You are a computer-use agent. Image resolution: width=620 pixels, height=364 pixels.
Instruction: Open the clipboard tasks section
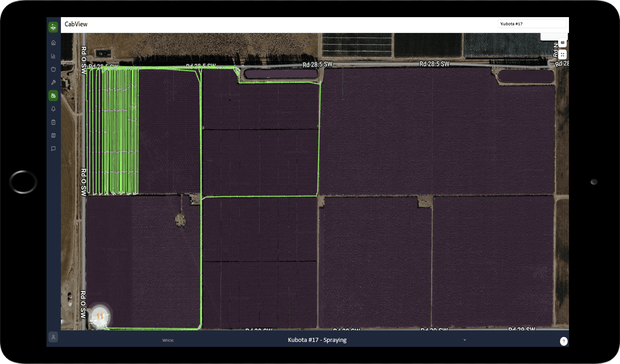tap(53, 122)
